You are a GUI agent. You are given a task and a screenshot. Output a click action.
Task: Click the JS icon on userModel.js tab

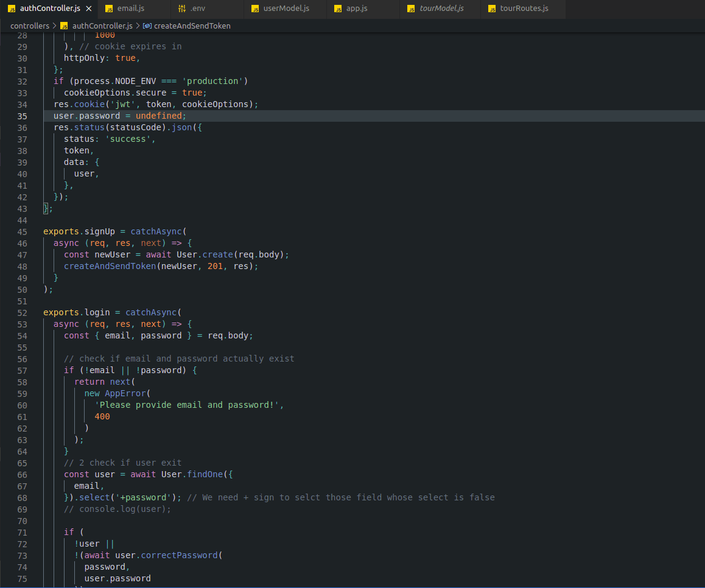point(255,9)
